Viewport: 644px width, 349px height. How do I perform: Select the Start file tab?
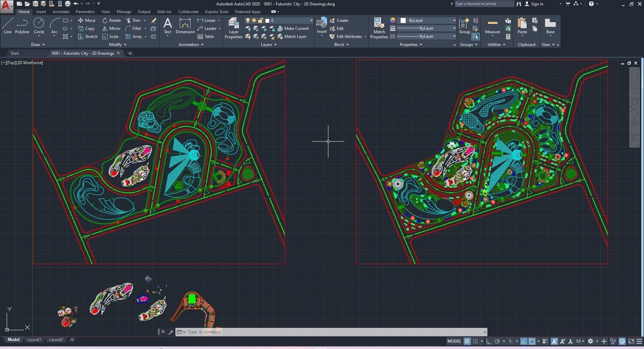pyautogui.click(x=15, y=53)
